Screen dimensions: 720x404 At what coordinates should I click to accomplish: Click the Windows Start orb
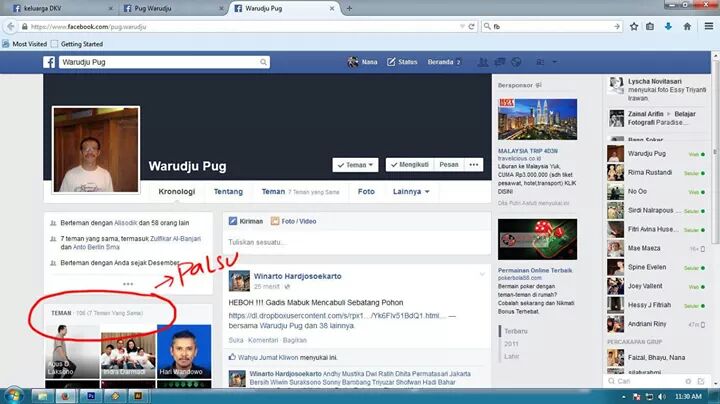(x=12, y=396)
